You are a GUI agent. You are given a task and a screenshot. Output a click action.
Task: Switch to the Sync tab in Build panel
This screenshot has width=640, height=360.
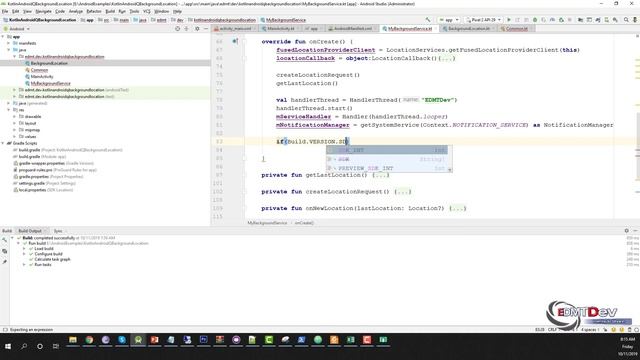[x=58, y=231]
